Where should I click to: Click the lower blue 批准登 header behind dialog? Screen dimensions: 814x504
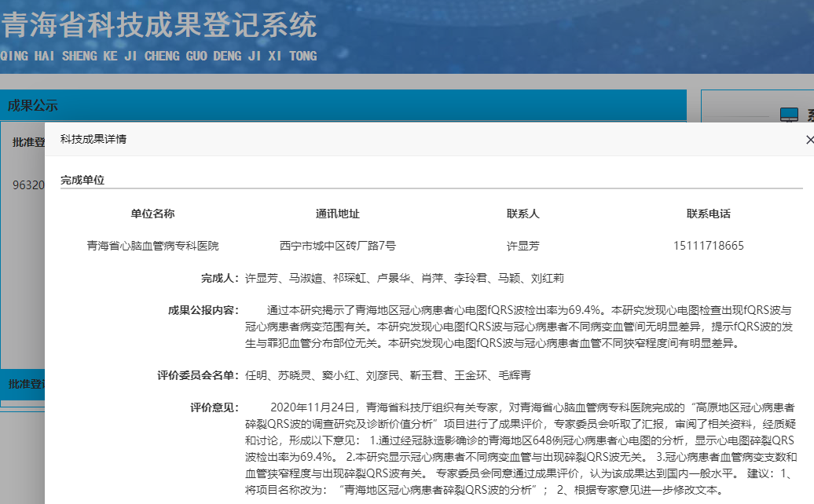coord(27,384)
